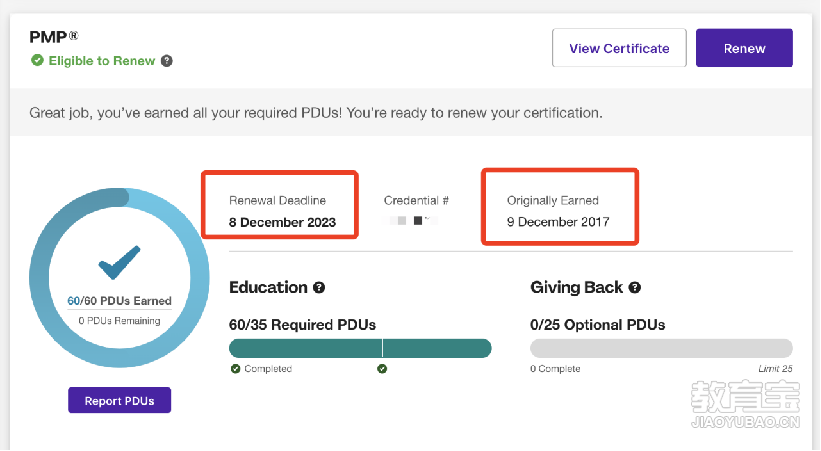Click the masked Credential number
The width and height of the screenshot is (821, 451).
pyautogui.click(x=412, y=221)
